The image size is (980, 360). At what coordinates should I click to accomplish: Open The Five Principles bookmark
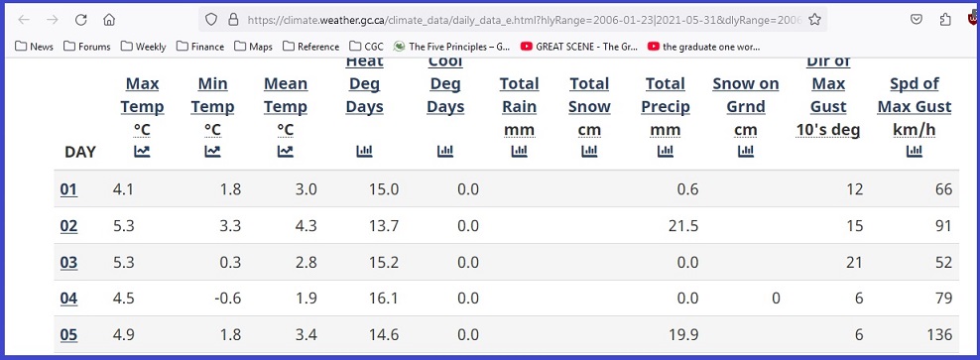452,47
